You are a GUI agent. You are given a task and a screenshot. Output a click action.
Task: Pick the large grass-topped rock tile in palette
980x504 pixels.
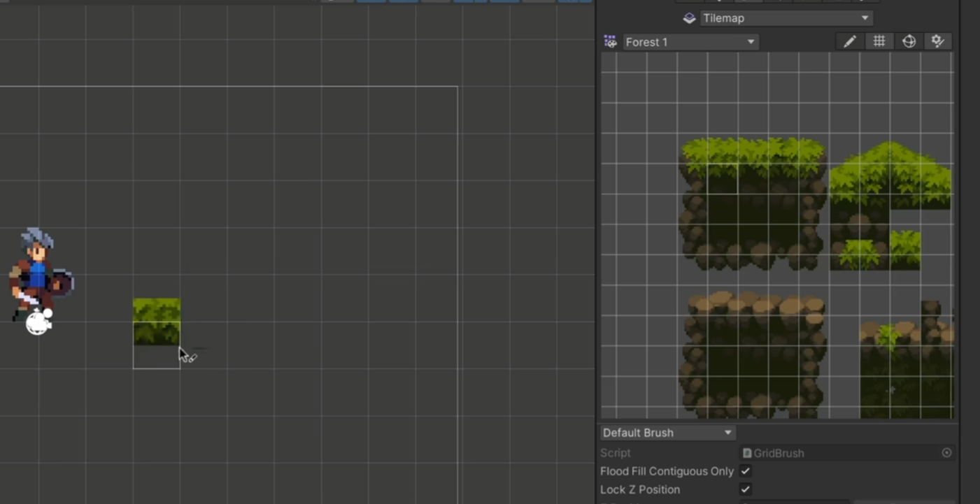753,203
